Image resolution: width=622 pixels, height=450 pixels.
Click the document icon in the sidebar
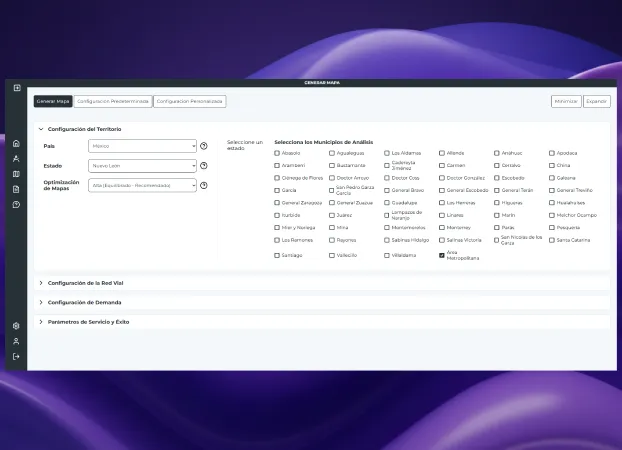click(x=16, y=189)
